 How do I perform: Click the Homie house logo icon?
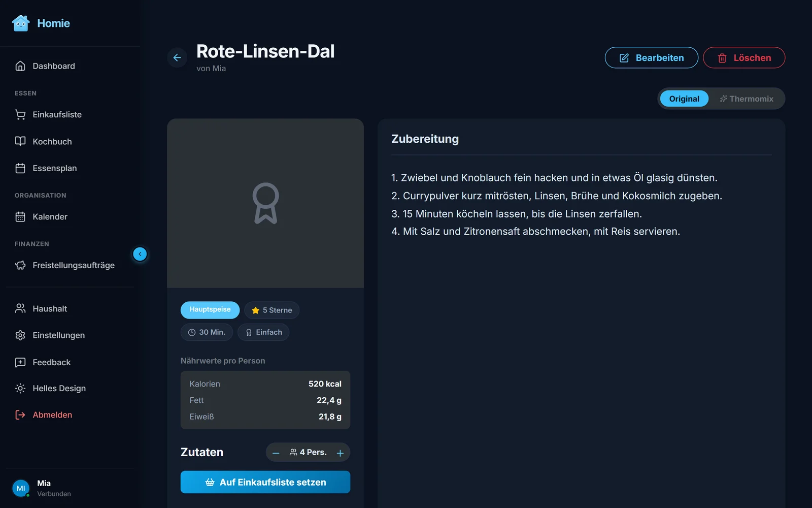click(x=21, y=23)
